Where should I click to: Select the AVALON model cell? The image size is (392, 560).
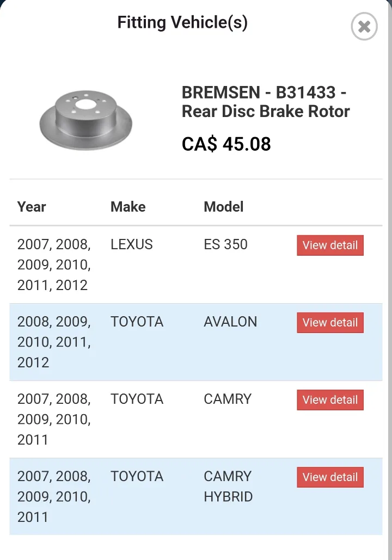(230, 322)
